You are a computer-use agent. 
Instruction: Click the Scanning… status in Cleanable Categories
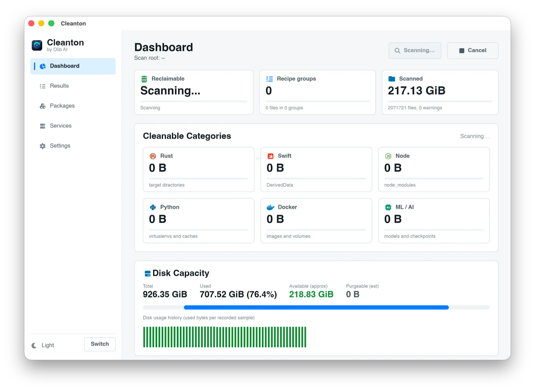[x=474, y=136]
